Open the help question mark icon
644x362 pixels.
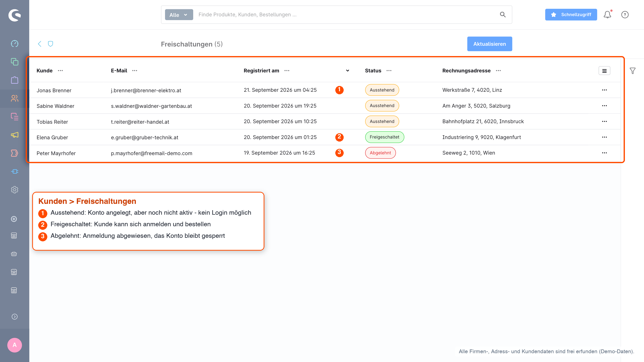(625, 15)
